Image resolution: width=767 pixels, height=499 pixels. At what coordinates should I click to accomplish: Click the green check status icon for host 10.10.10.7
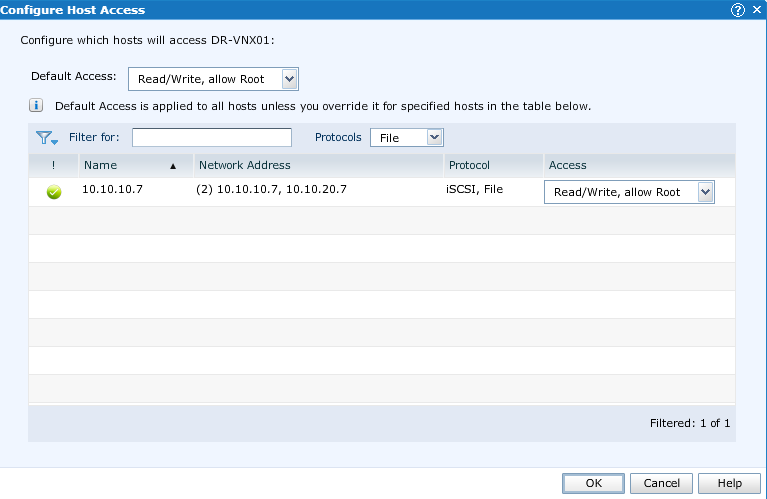[54, 192]
